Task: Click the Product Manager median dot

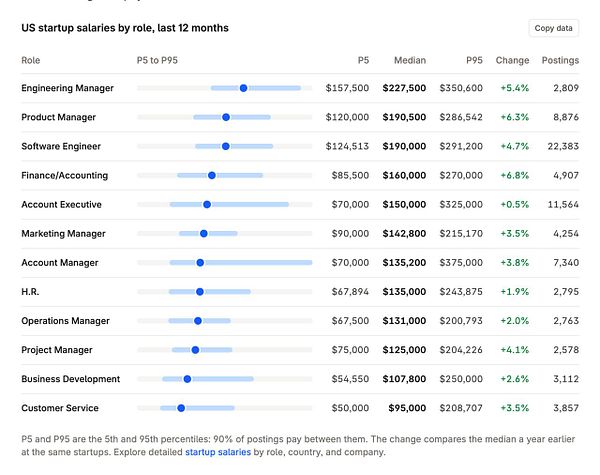Action: (226, 117)
